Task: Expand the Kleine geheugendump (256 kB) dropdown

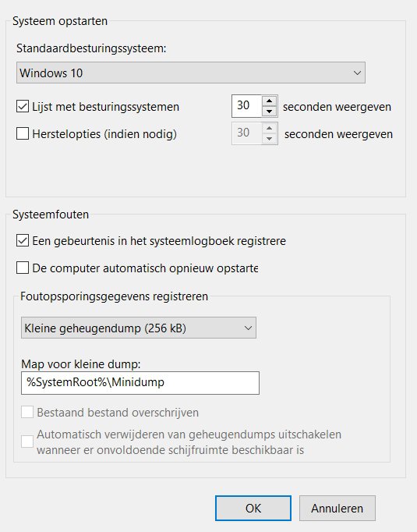Action: click(x=138, y=328)
